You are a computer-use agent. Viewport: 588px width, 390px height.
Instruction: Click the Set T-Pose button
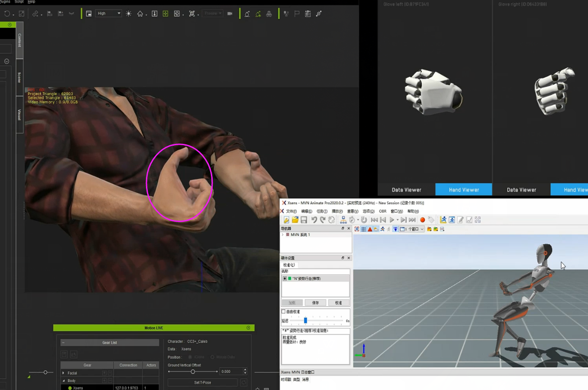click(x=202, y=382)
